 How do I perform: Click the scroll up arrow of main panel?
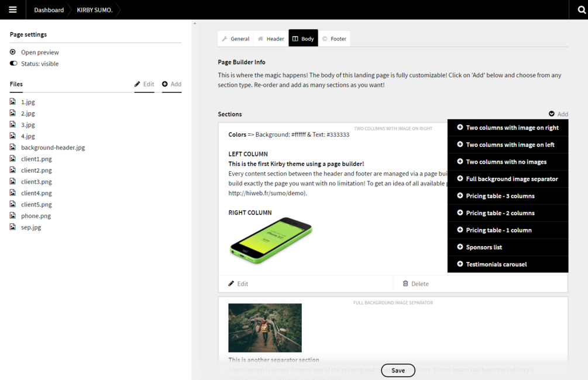pyautogui.click(x=195, y=23)
